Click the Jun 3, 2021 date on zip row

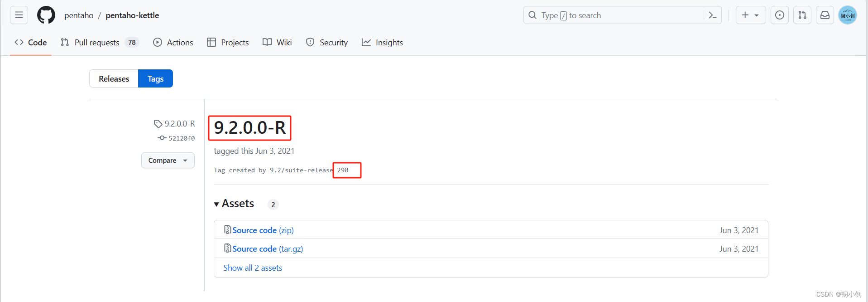pos(739,230)
